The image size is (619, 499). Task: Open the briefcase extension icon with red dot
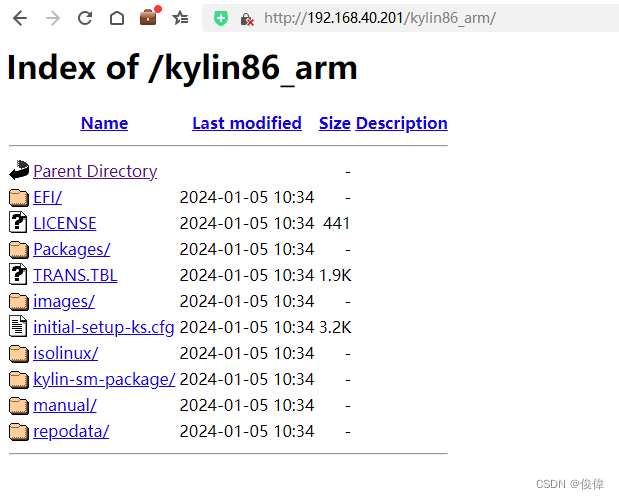tap(150, 16)
